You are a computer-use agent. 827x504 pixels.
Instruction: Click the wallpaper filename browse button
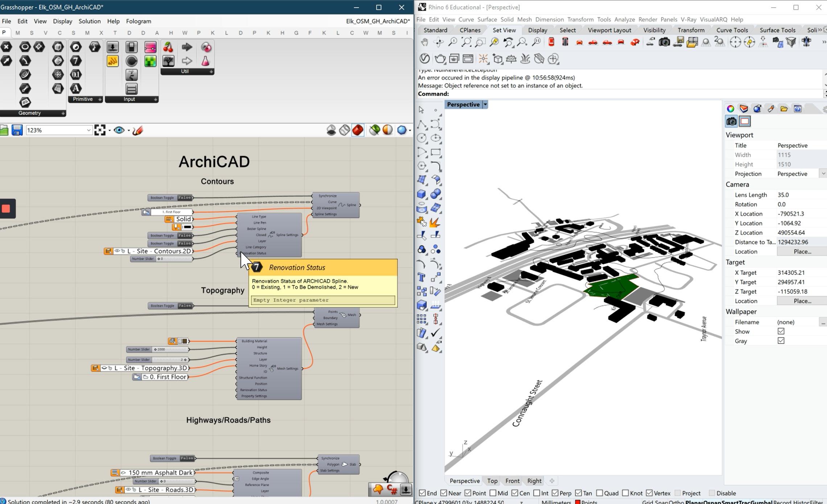pyautogui.click(x=823, y=322)
